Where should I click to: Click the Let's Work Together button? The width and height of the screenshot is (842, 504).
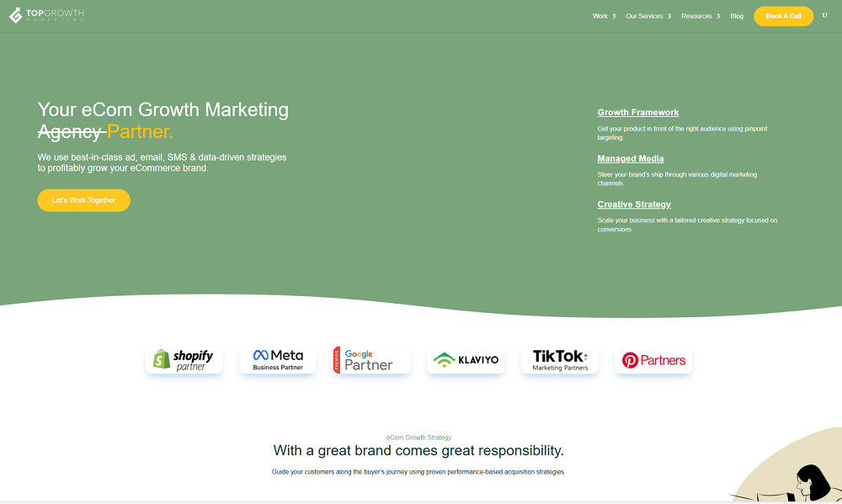83,200
